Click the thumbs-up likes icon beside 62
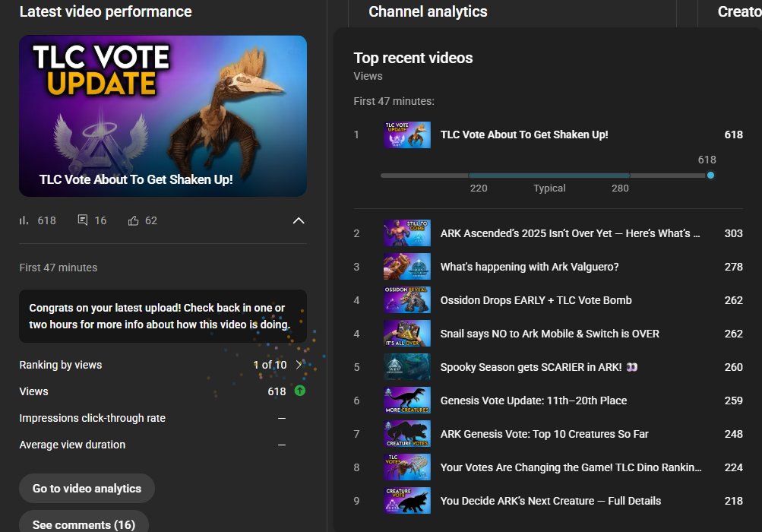 click(x=133, y=220)
